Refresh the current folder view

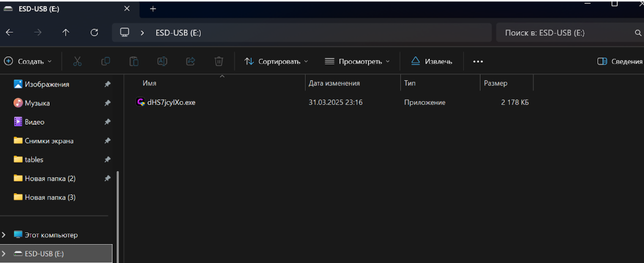pos(94,32)
